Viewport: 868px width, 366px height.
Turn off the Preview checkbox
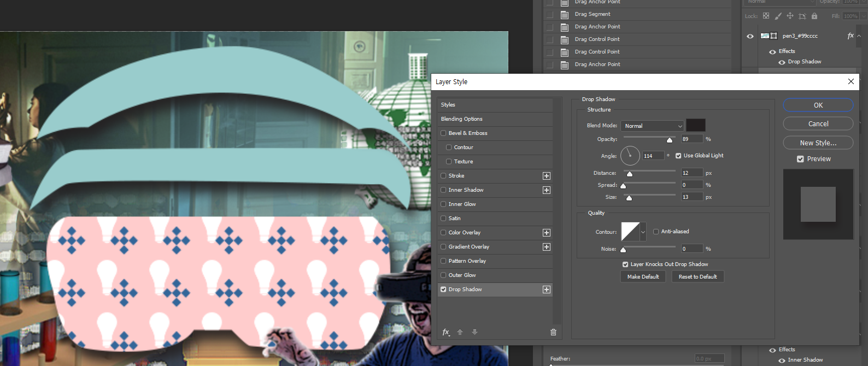tap(800, 159)
